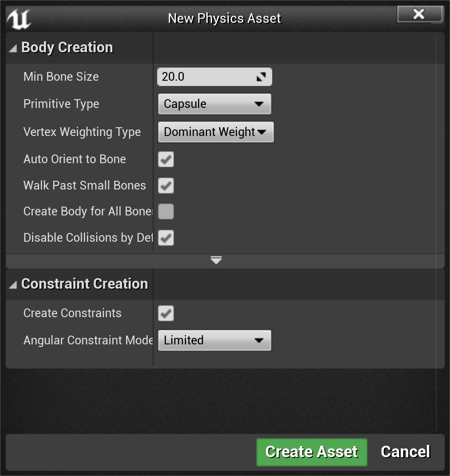
Task: Disable Auto Orient to Bone
Action: [x=166, y=159]
